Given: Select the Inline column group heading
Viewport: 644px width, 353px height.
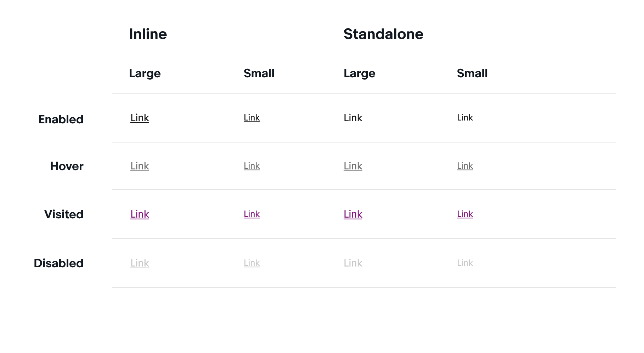Looking at the screenshot, I should [148, 34].
